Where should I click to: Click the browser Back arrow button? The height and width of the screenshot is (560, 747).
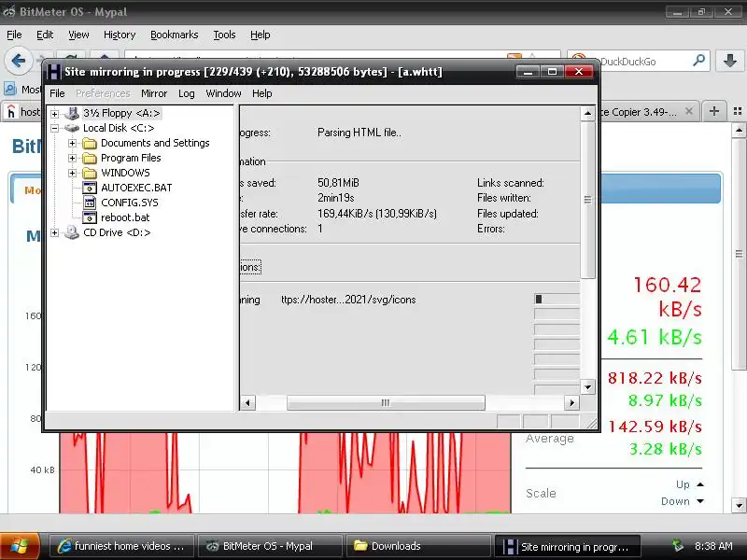pyautogui.click(x=18, y=61)
